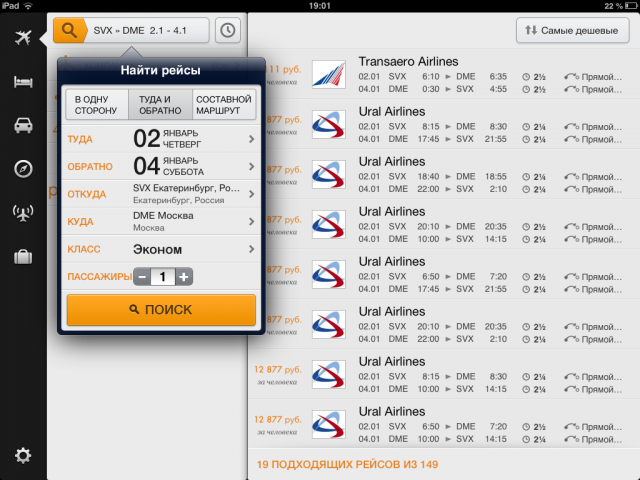Tap passenger count value 1

(163, 277)
